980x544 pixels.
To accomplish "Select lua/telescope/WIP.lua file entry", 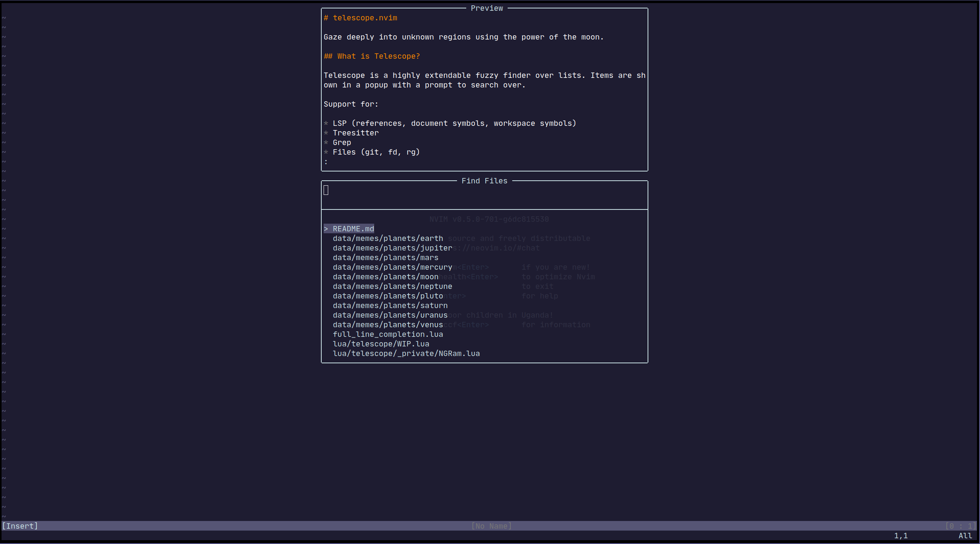I will point(381,344).
